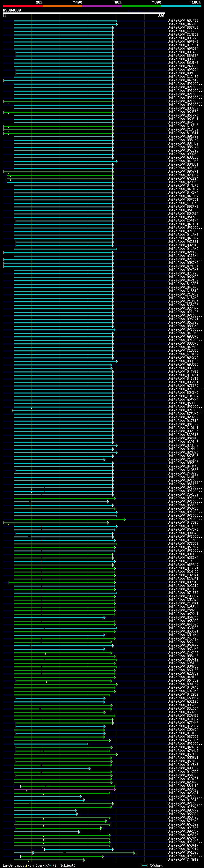Image resolution: width=204 pixels, height=868 pixels.
Task: Click the UniRef100_Q4PCT5 label
Action: 183,800
